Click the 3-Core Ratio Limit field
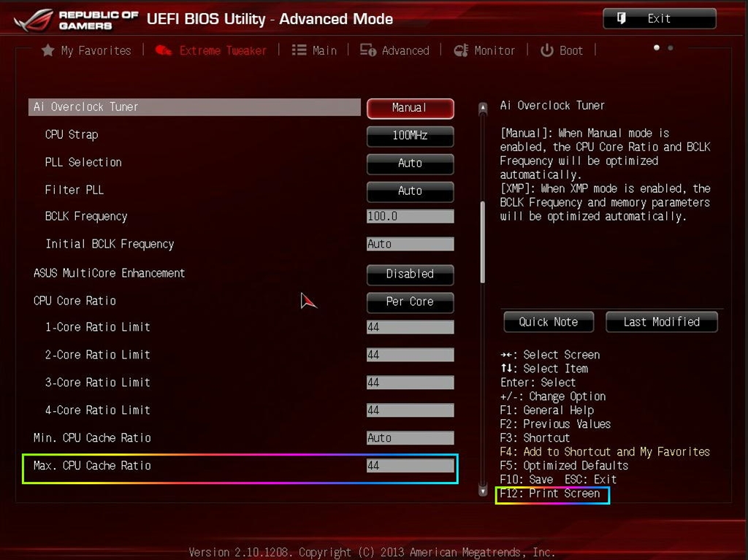Image resolution: width=748 pixels, height=560 pixels. [x=411, y=382]
